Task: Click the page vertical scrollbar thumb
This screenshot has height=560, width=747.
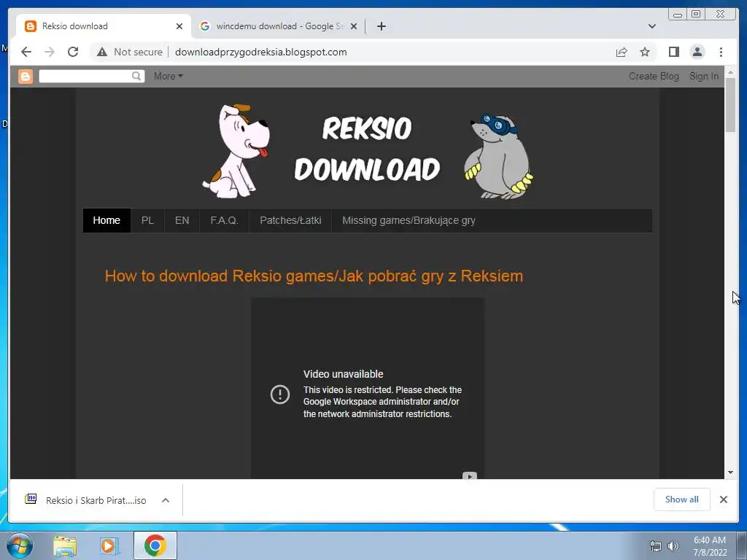Action: pos(730,105)
